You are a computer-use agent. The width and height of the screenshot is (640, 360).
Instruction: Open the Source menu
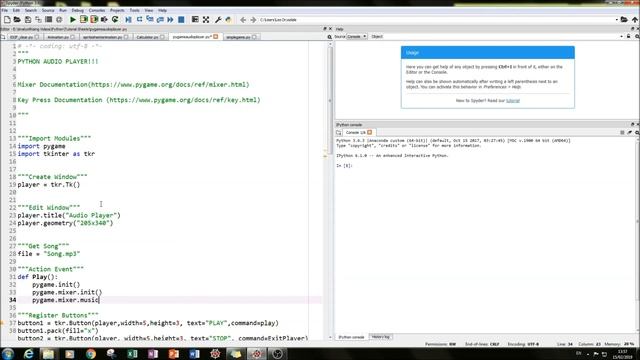[x=48, y=10]
